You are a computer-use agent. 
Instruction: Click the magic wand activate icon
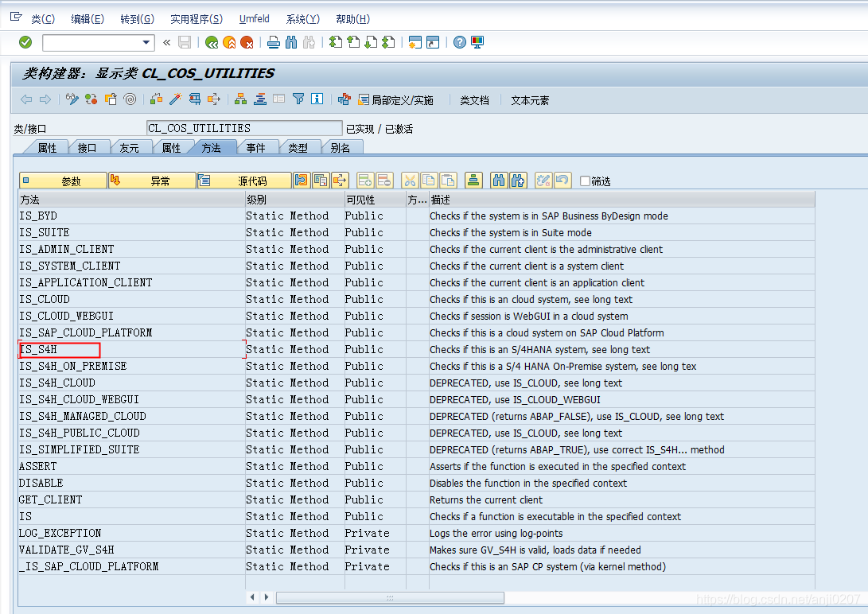coord(176,99)
